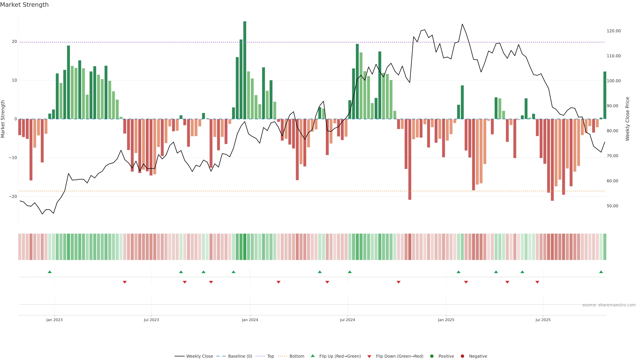Click Flip Up green triangle legend icon

[312, 356]
